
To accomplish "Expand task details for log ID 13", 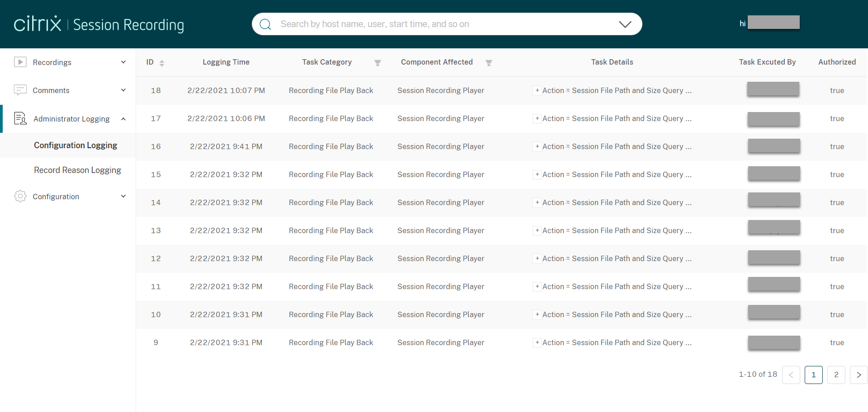I will tap(537, 230).
